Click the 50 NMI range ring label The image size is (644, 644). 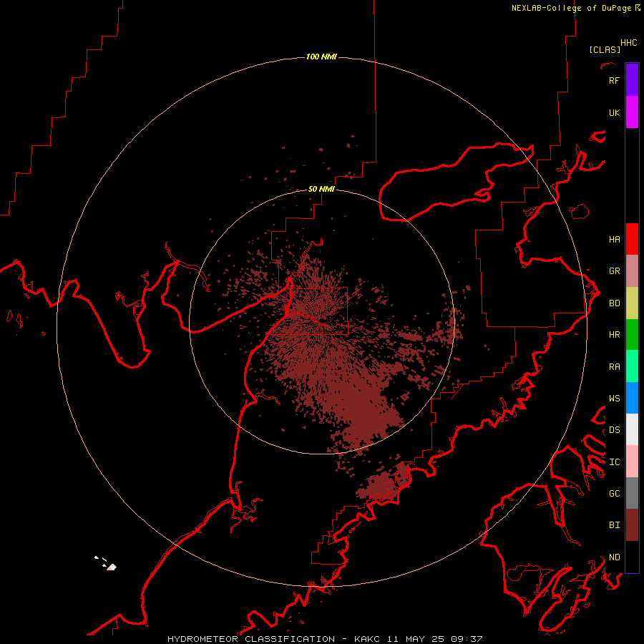coord(321,189)
